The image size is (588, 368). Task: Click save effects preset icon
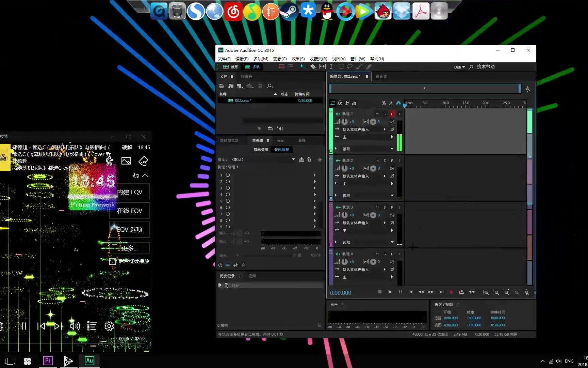pos(301,159)
